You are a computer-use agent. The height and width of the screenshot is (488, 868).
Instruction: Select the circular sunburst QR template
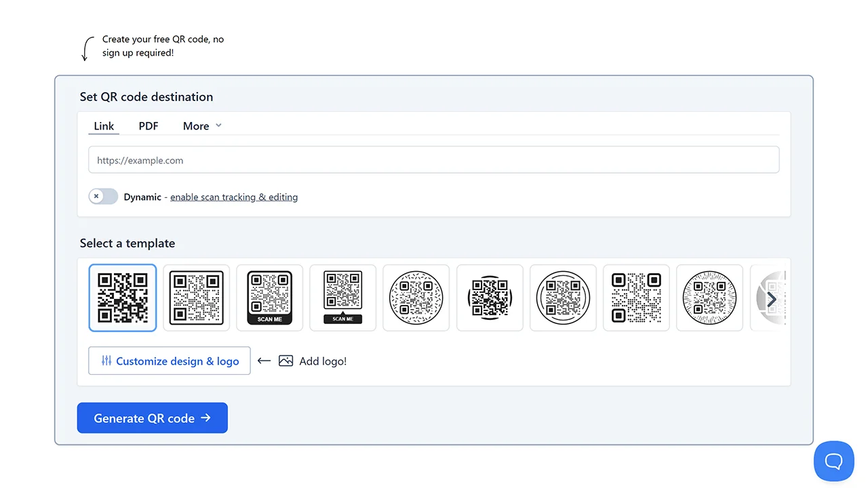point(709,298)
